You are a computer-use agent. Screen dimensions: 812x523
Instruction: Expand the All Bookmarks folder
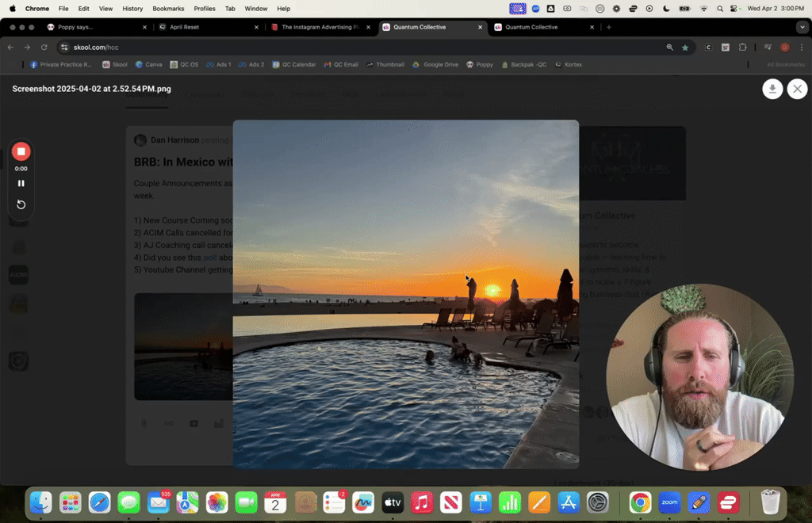coord(786,65)
